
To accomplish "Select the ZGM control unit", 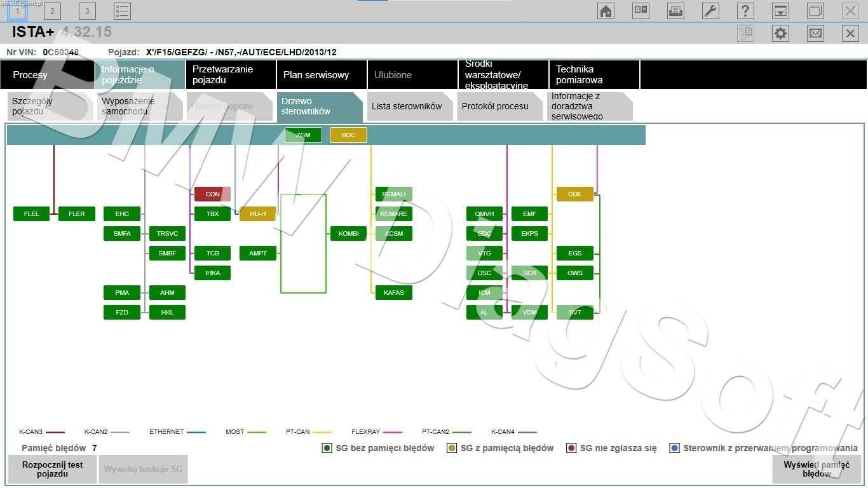I will click(303, 135).
